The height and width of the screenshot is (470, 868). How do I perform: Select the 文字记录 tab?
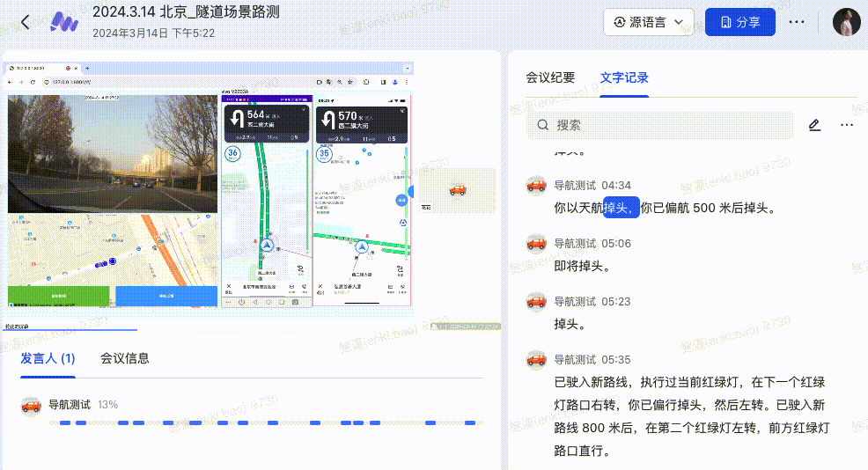point(624,77)
